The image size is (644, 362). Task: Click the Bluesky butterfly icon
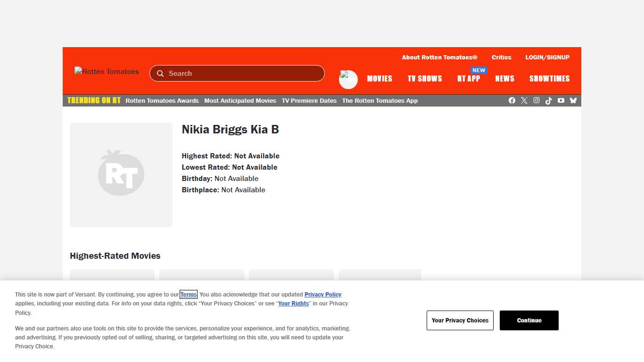tap(573, 100)
